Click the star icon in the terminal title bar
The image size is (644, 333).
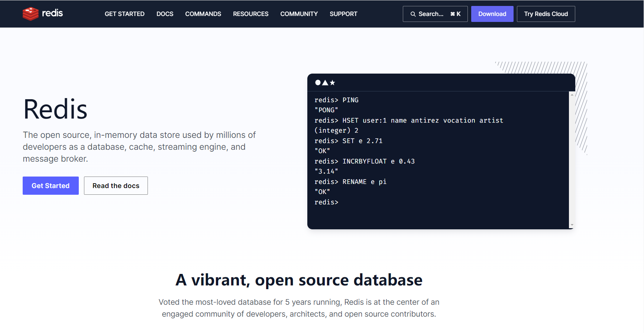tap(333, 83)
